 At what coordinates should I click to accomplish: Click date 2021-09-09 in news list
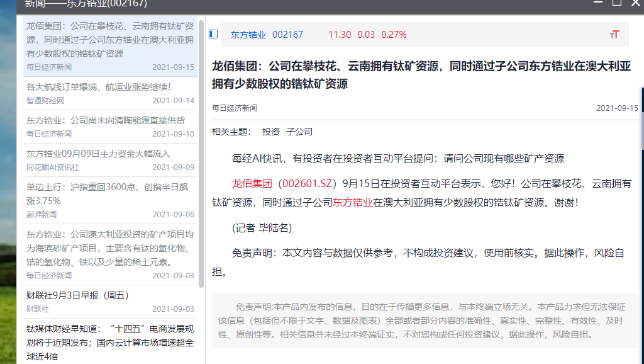tap(174, 167)
